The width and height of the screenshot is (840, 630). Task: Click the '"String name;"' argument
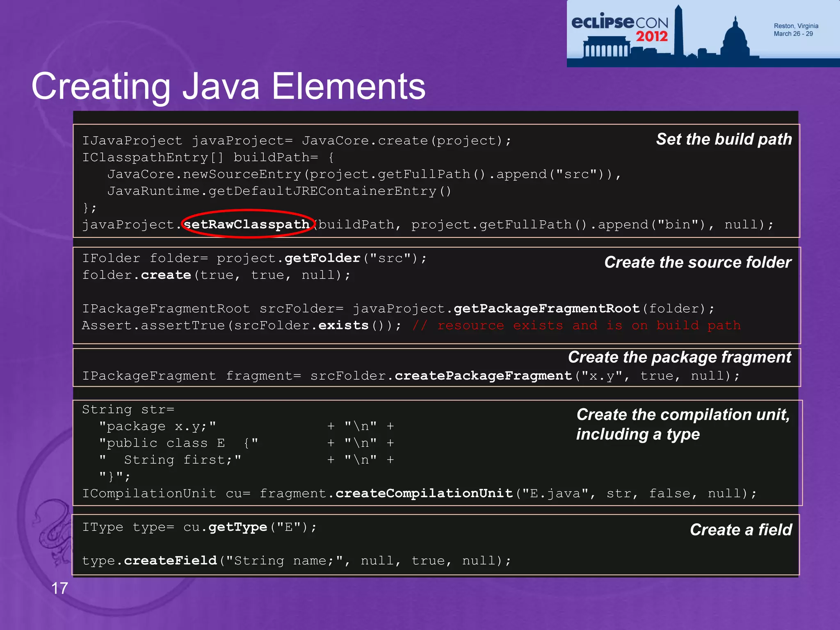[x=284, y=561]
